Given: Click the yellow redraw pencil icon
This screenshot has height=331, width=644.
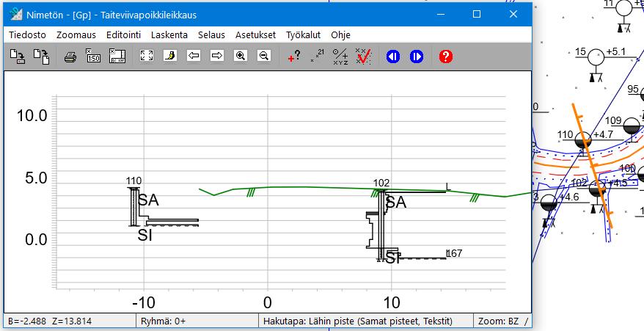Looking at the screenshot, I should click(170, 56).
